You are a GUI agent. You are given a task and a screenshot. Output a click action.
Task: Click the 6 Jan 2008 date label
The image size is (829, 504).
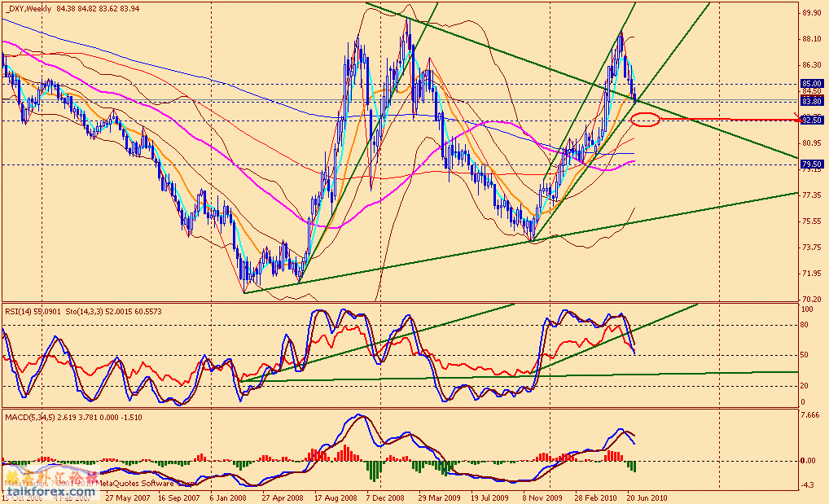pos(228,497)
